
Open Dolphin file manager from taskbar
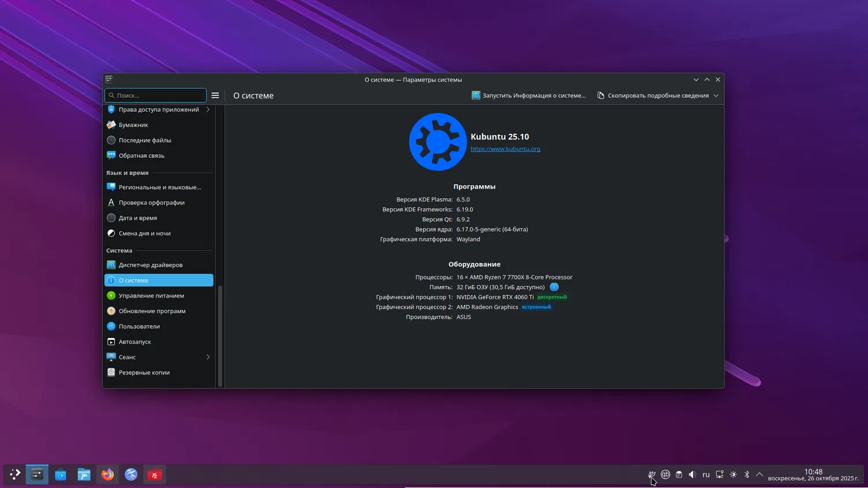[x=84, y=475]
